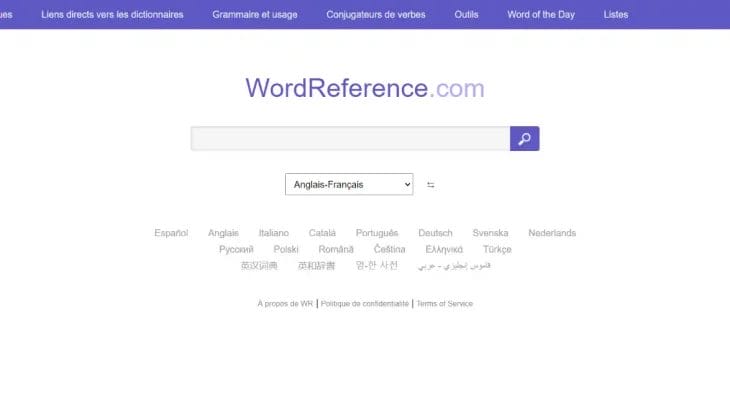Open the Listes menu item
The height and width of the screenshot is (412, 730).
coord(616,15)
